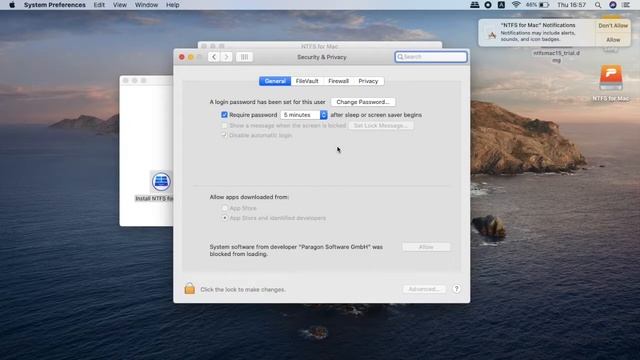Open the 5 minutes password delay dropdown
This screenshot has height=360, width=640.
(304, 115)
